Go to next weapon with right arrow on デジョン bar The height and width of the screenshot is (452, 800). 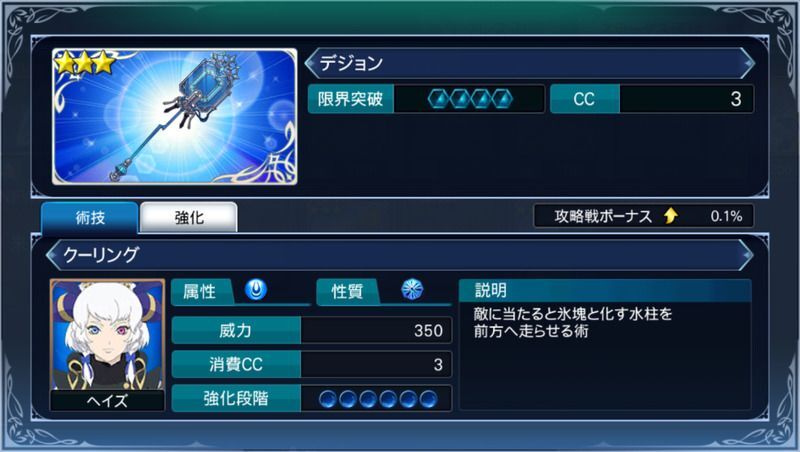747,63
